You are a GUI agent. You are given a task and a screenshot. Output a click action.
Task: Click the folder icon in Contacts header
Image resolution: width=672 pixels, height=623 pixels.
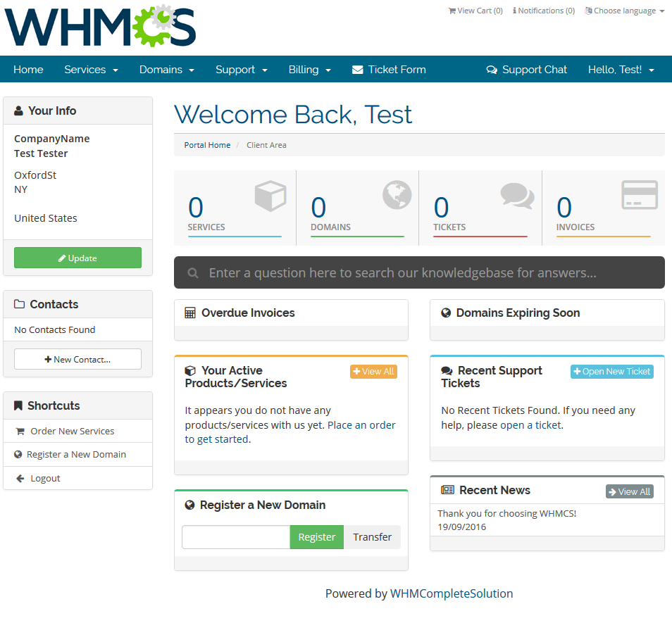(19, 304)
